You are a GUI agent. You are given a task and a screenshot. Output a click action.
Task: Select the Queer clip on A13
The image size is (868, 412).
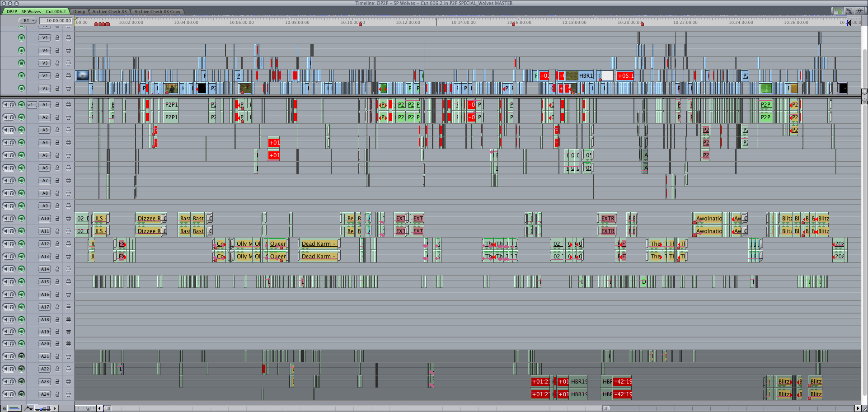[278, 257]
